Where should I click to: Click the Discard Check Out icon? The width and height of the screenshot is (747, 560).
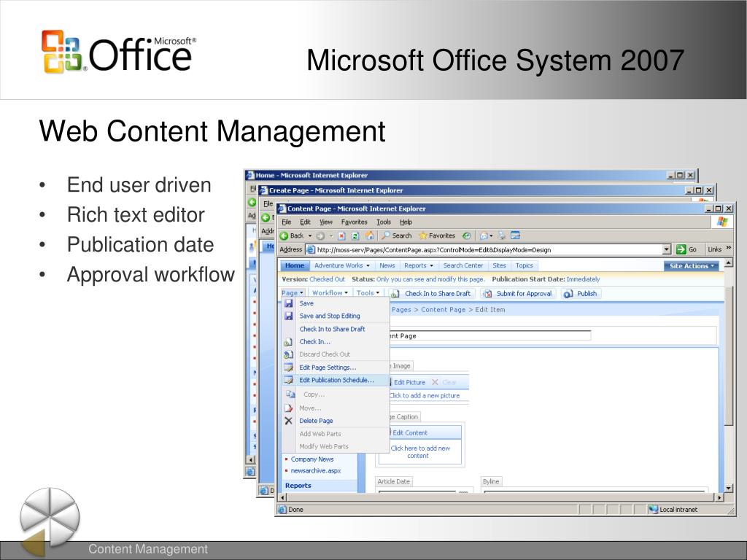[288, 354]
